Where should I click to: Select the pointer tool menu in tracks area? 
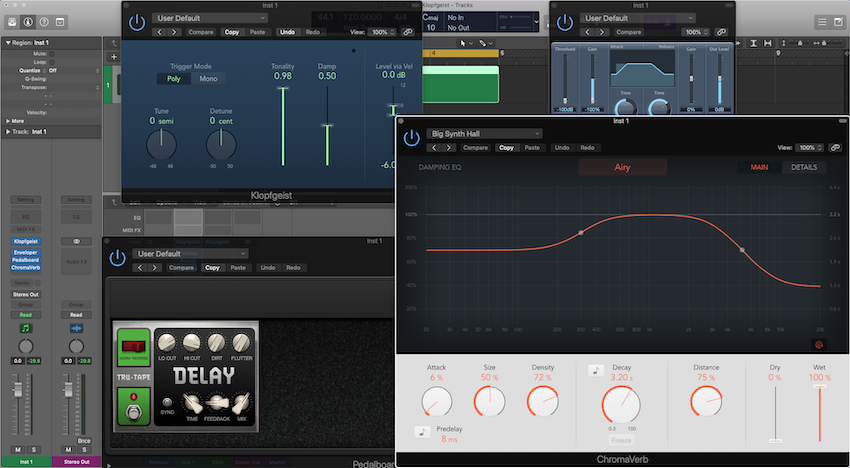[x=466, y=43]
